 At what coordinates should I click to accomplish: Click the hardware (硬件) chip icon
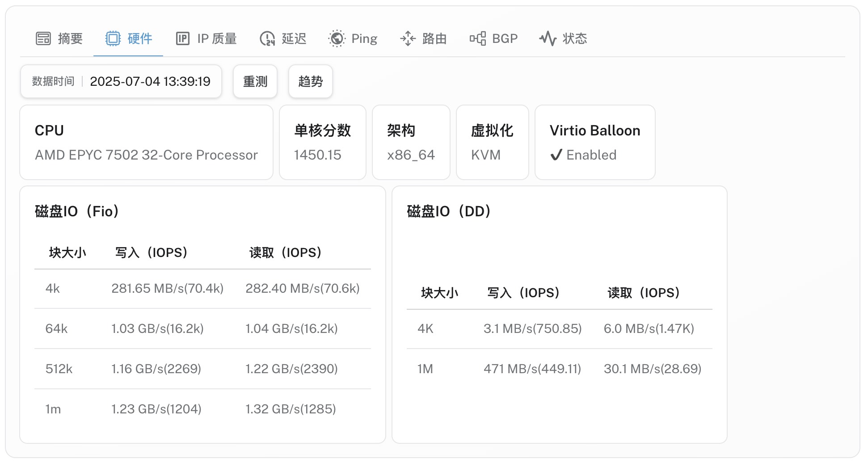pos(113,39)
